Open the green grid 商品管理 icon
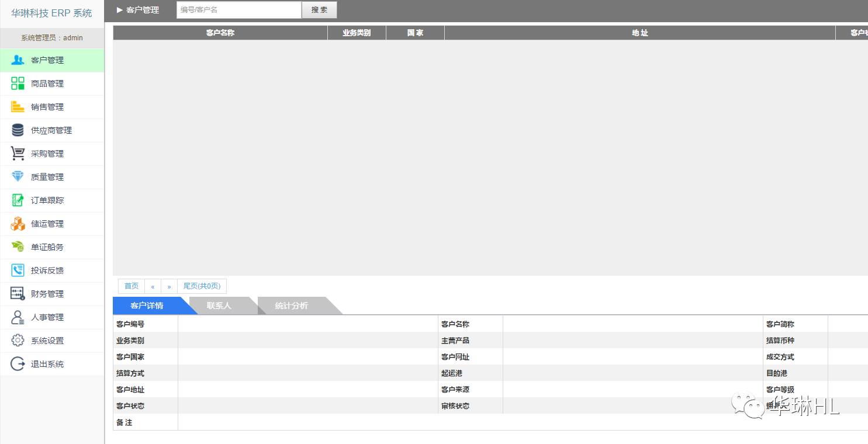This screenshot has width=868, height=444. click(18, 84)
